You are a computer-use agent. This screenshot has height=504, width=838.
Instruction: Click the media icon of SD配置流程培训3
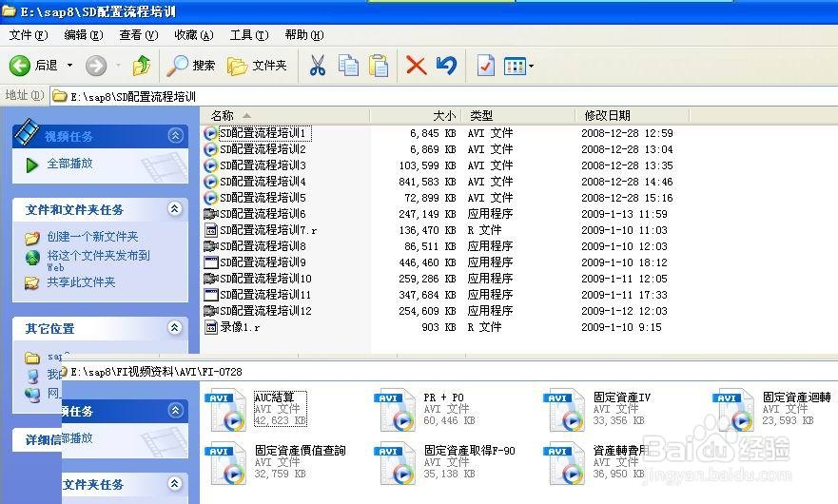(210, 165)
